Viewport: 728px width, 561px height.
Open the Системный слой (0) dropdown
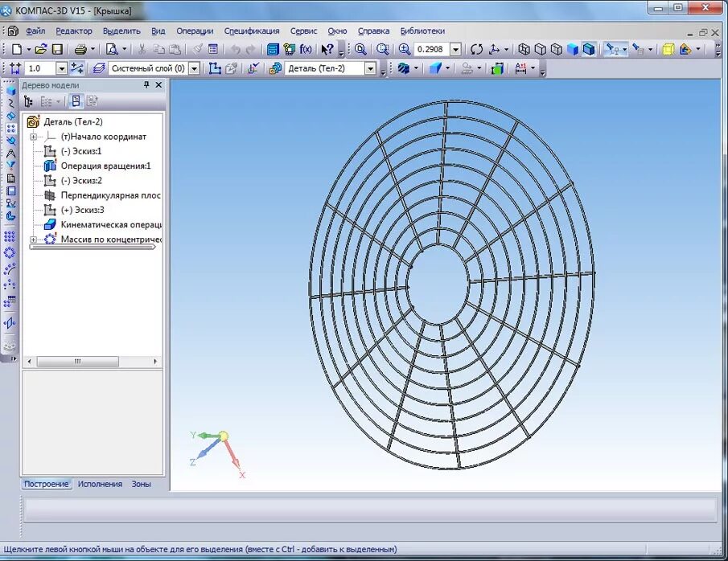(195, 68)
